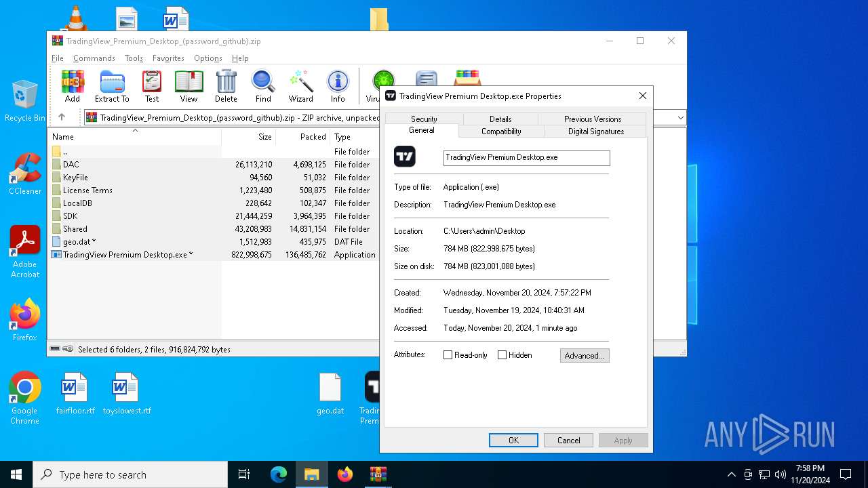Screen dimensions: 868x488
Task: Open the Tools menu
Action: [x=134, y=58]
